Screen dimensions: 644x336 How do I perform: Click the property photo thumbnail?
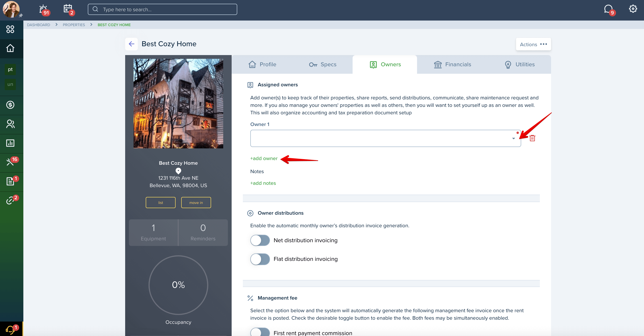[x=178, y=104]
